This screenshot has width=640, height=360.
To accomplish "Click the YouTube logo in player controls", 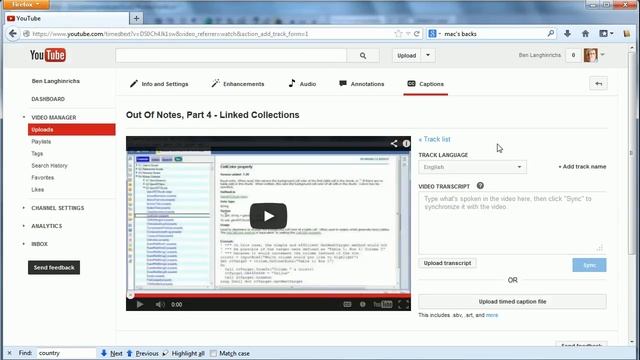I will 382,304.
